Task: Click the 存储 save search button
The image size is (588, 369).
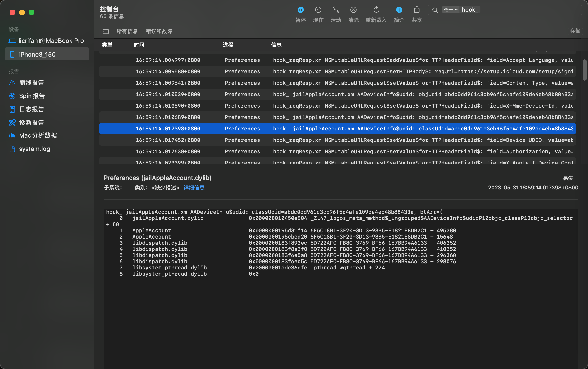Action: tap(575, 31)
